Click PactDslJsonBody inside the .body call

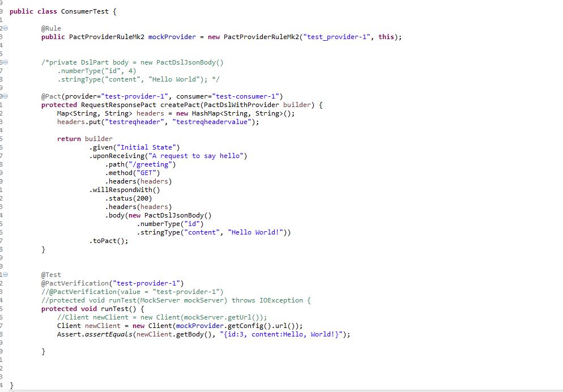tap(174, 215)
